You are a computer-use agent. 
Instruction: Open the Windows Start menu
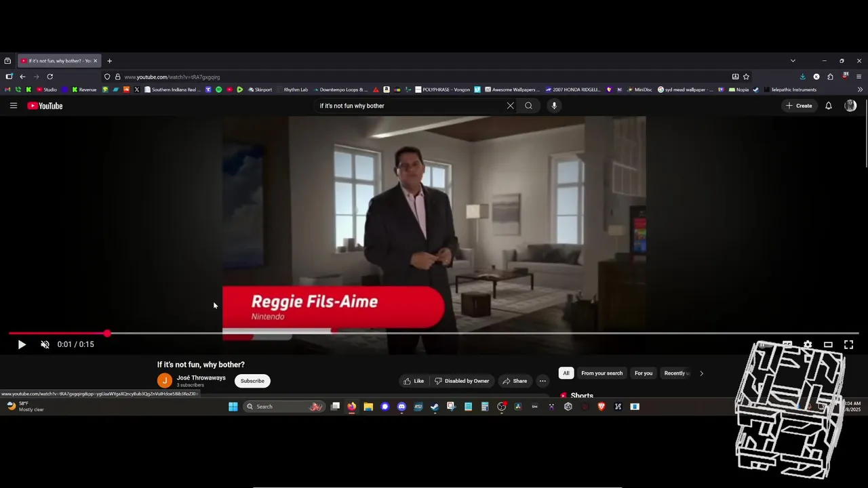tap(233, 407)
